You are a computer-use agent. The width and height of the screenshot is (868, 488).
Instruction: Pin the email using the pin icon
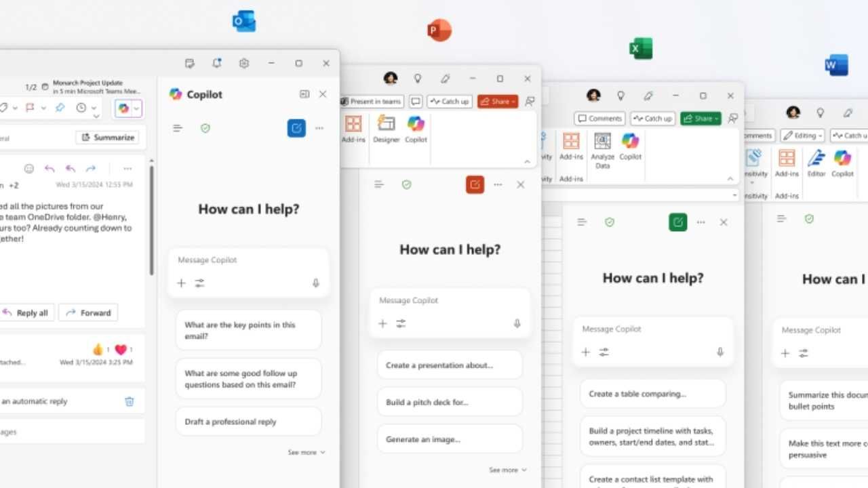(x=60, y=108)
